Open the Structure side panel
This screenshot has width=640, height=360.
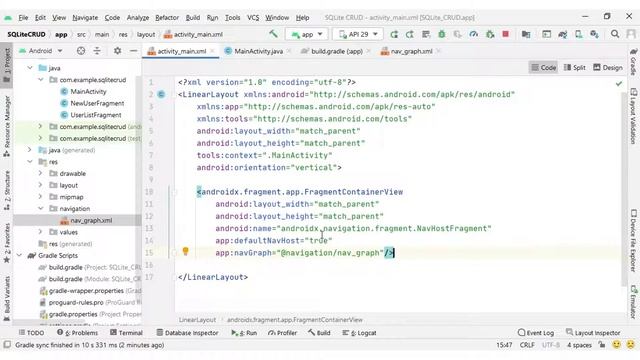click(x=7, y=191)
